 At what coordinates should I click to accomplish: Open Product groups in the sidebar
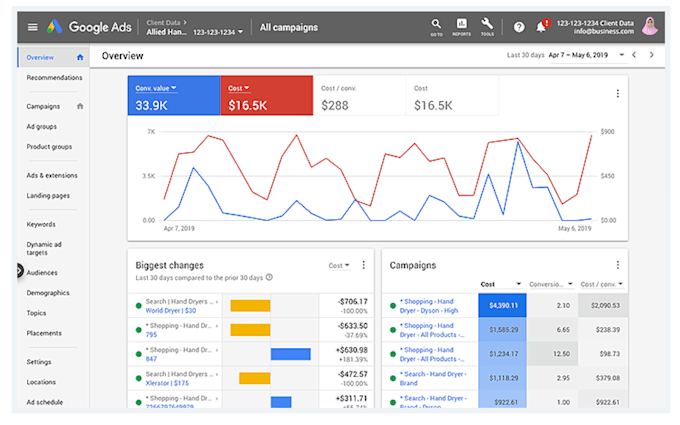(x=49, y=147)
